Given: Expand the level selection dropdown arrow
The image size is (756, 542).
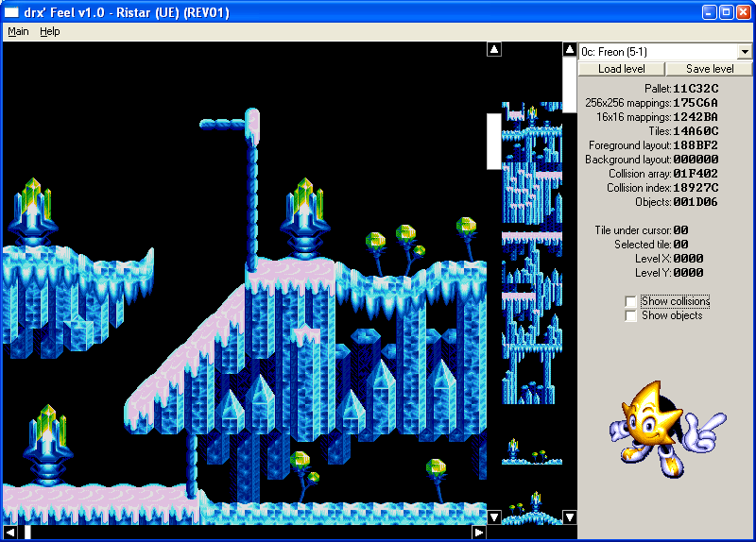Looking at the screenshot, I should click(x=745, y=52).
